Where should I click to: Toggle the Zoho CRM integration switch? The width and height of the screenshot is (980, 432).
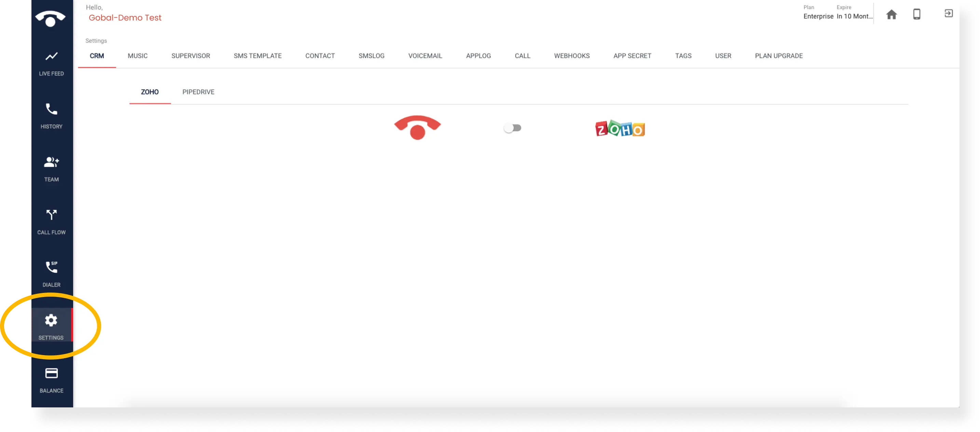point(513,127)
